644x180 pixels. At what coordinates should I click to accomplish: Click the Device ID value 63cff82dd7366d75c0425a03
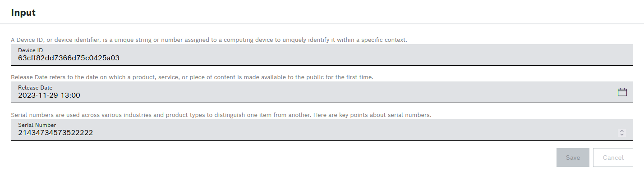(x=69, y=58)
